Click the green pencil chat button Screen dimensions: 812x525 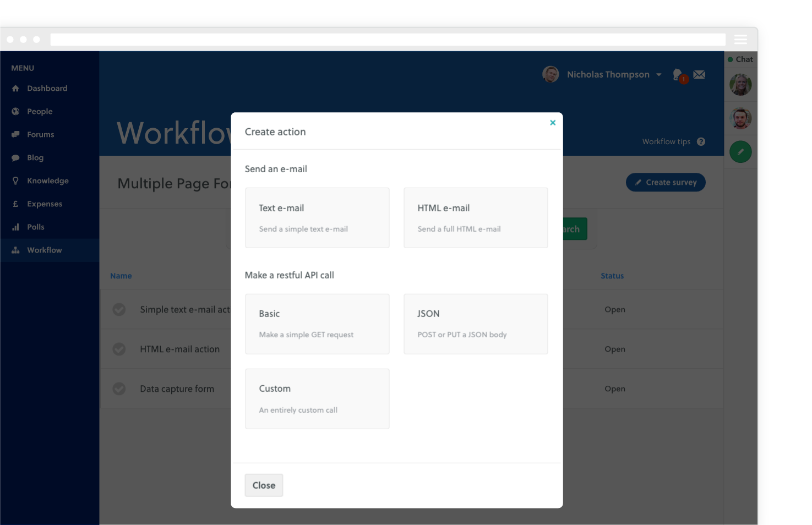point(740,152)
